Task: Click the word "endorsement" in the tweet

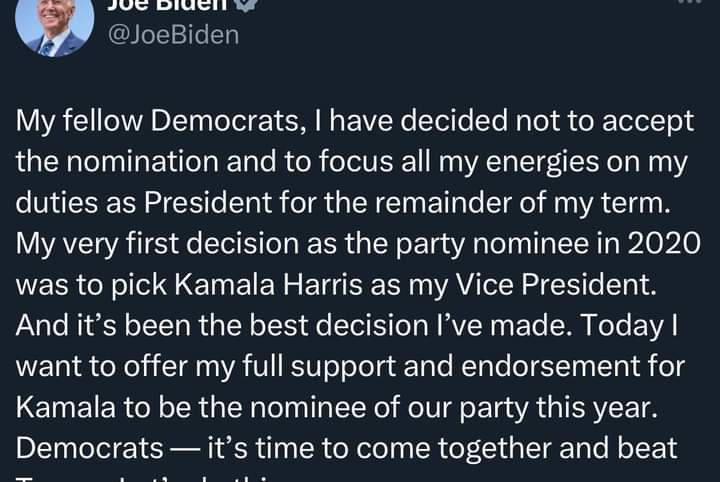Action: [551, 366]
